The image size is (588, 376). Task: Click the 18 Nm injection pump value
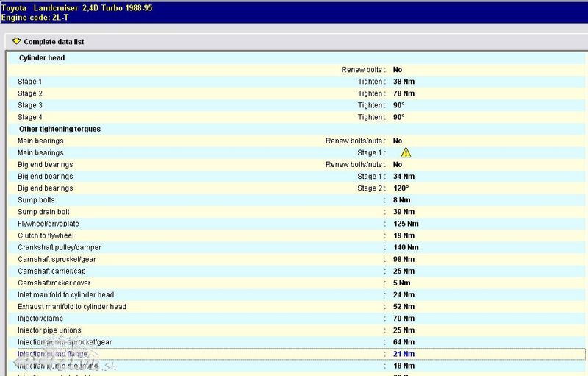pyautogui.click(x=404, y=366)
